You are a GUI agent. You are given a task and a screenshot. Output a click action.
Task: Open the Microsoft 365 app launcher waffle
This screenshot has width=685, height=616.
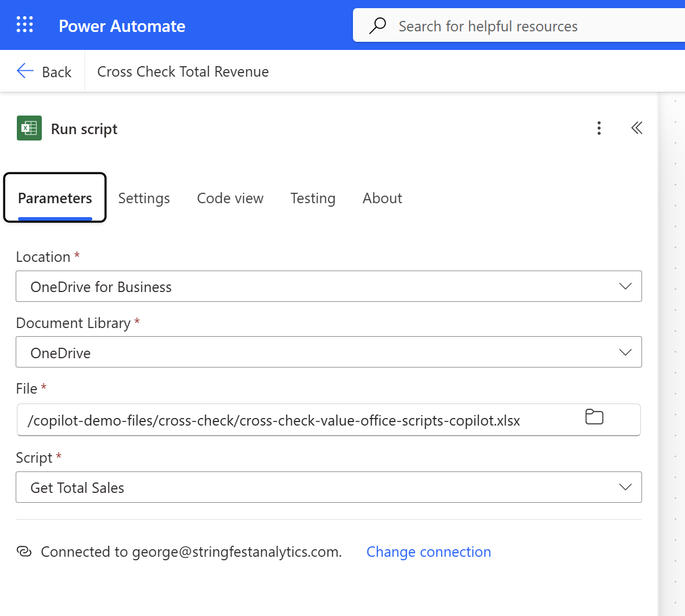point(24,25)
